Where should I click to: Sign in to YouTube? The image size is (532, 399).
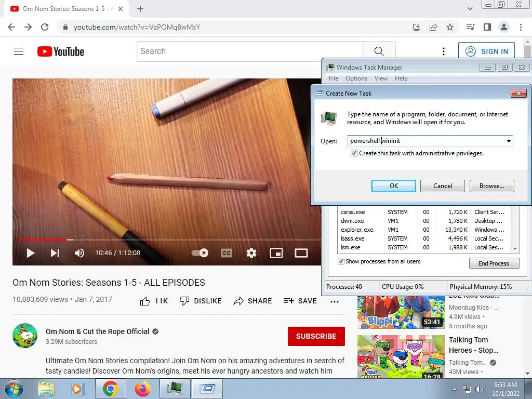coord(486,51)
